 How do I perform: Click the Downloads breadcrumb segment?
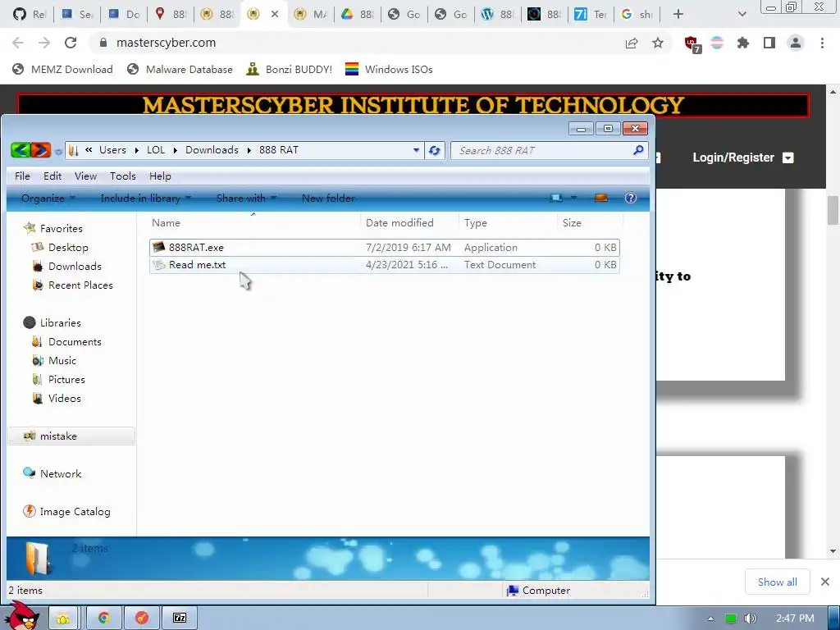pyautogui.click(x=212, y=150)
